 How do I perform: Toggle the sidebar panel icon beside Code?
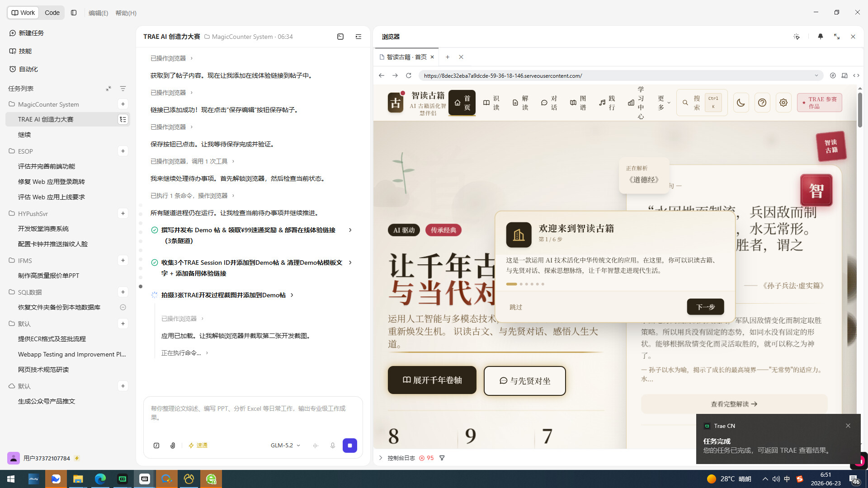coord(74,13)
